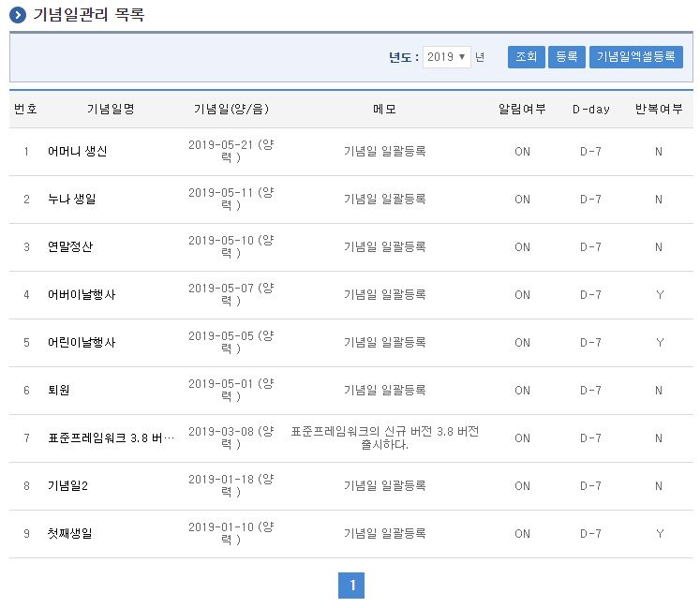700x608 pixels.
Task: Open the 표준프레임워크 3.8 entry
Action: (x=111, y=438)
